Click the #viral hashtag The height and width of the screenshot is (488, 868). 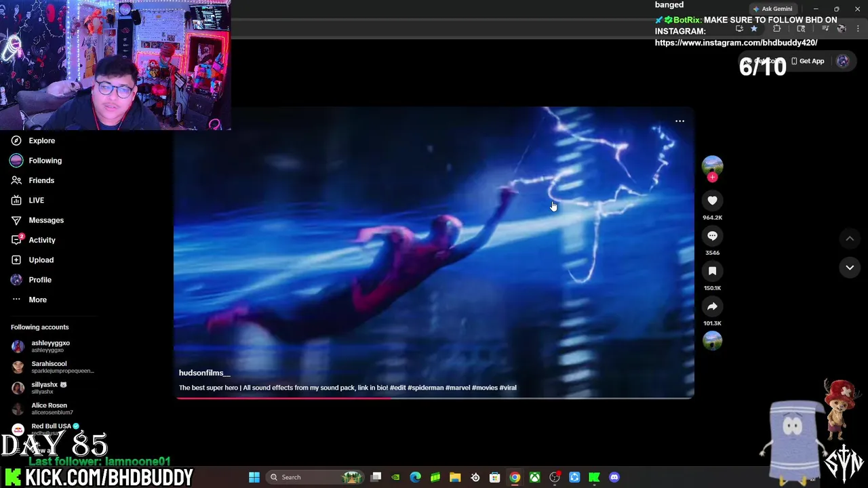pos(508,388)
